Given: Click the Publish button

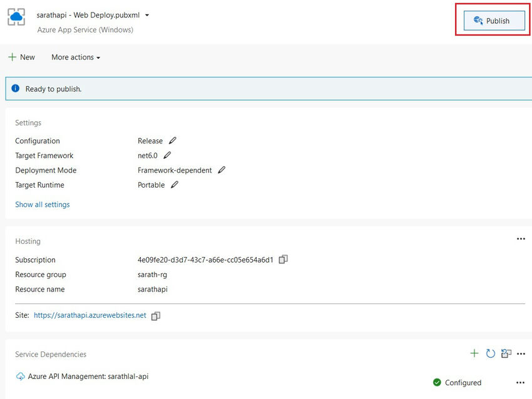Looking at the screenshot, I should click(x=493, y=21).
